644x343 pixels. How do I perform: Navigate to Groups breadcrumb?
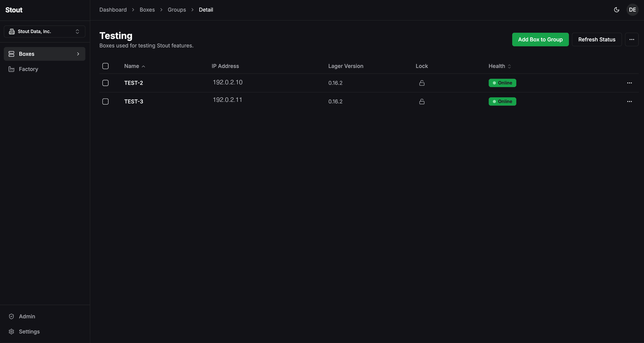pyautogui.click(x=177, y=10)
